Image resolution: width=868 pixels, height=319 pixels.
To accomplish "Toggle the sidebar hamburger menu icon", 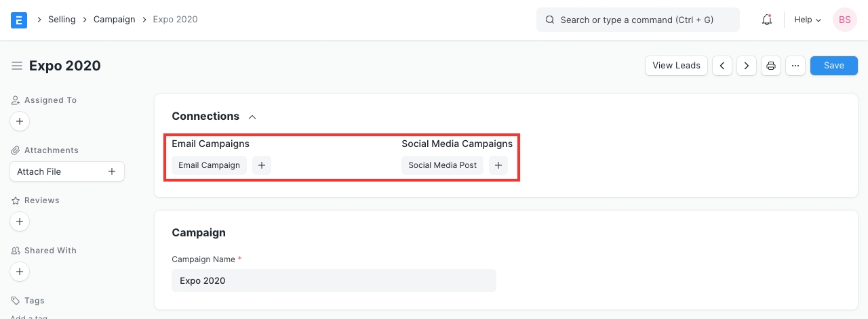I will (17, 66).
